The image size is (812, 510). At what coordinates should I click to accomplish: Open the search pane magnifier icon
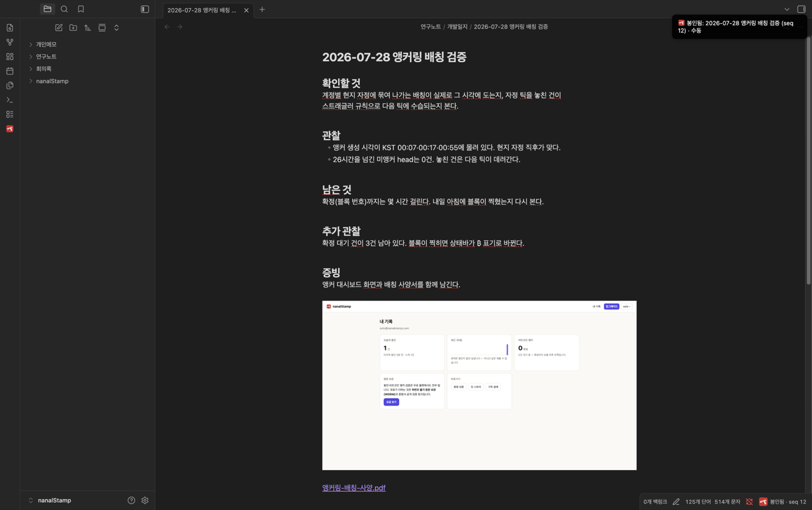(x=64, y=9)
